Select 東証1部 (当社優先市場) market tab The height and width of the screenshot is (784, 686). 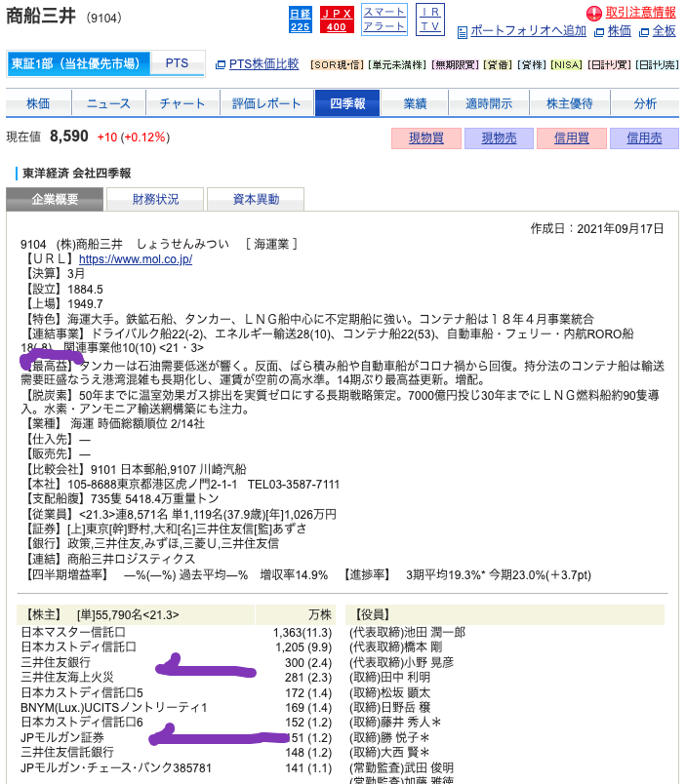pos(79,64)
